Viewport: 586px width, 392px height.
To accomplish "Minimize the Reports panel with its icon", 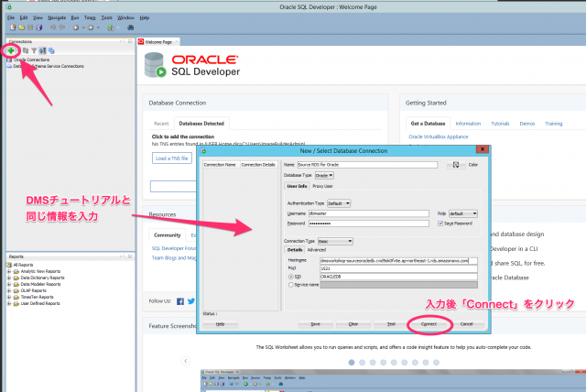I will pos(130,256).
